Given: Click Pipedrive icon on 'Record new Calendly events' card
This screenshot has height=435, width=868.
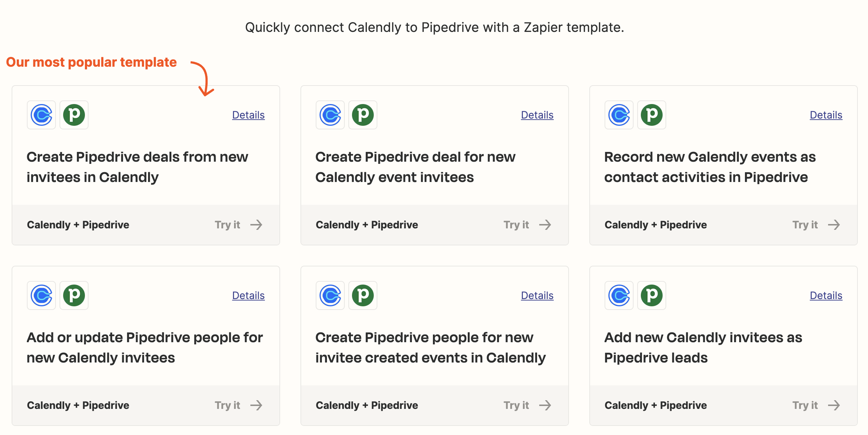Looking at the screenshot, I should click(x=652, y=115).
